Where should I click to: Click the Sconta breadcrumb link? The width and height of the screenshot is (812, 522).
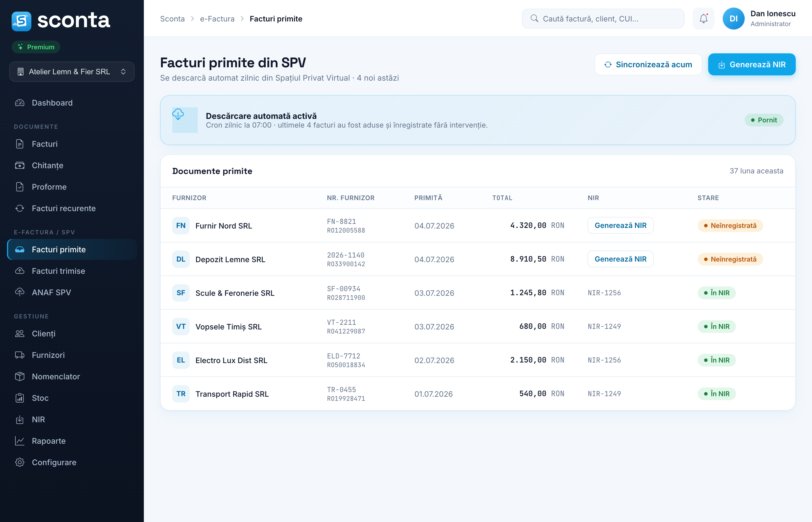(173, 19)
